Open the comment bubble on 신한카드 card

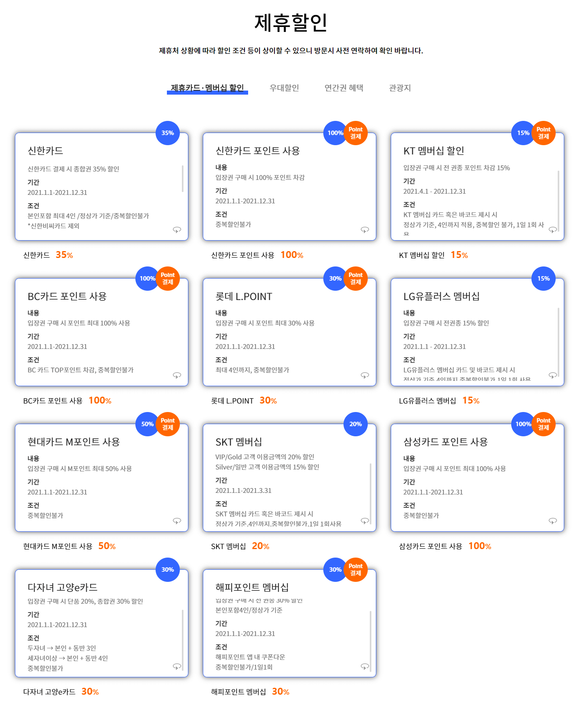click(x=177, y=230)
